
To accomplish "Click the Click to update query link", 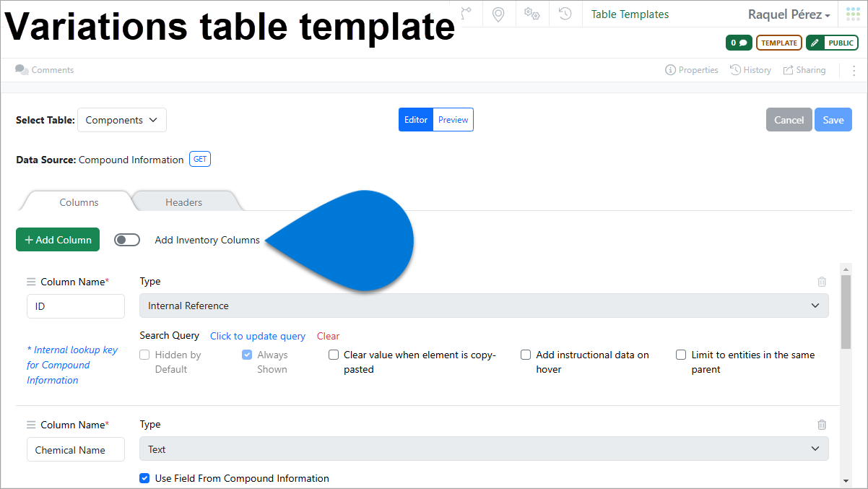I will [x=258, y=336].
